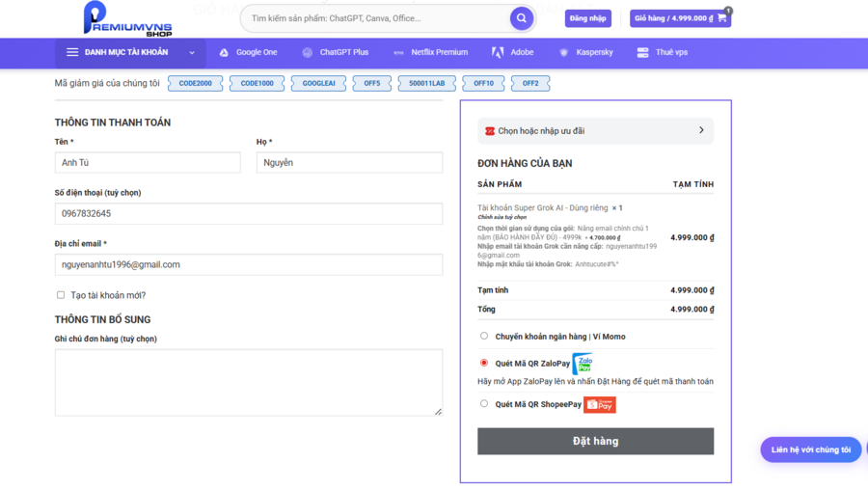Click the PremiumVNS Shop logo
Screen dimensions: 868x490
point(127,19)
